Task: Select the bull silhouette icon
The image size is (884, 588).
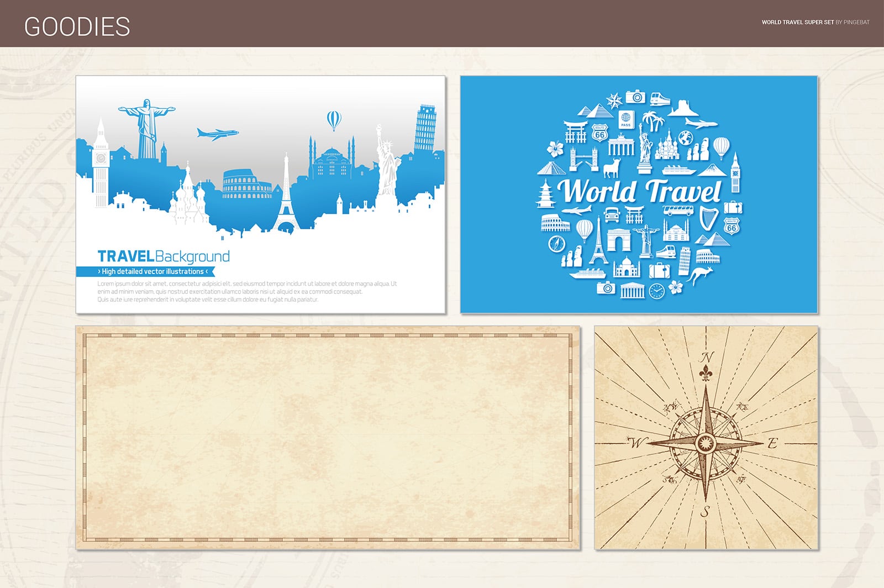Action: [x=611, y=167]
